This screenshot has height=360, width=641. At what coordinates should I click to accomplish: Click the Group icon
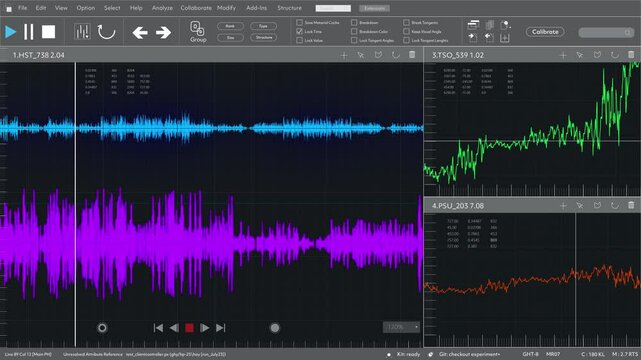198,32
